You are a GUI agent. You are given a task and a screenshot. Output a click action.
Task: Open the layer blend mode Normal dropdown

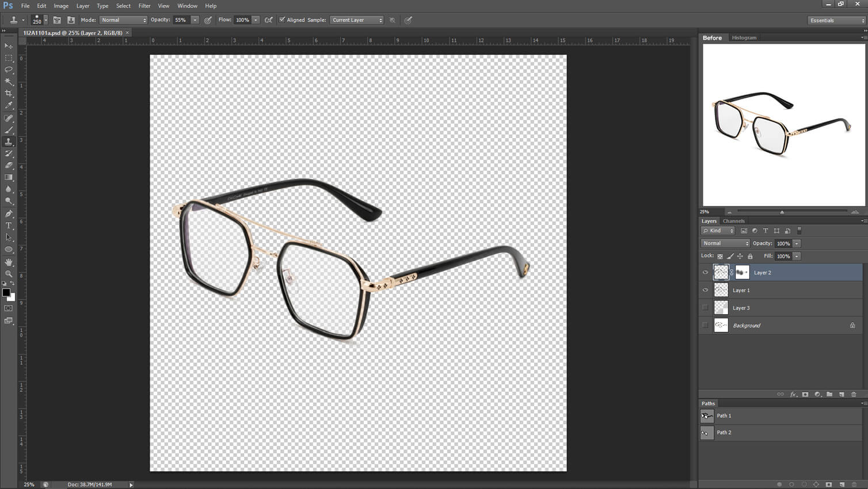click(x=725, y=243)
